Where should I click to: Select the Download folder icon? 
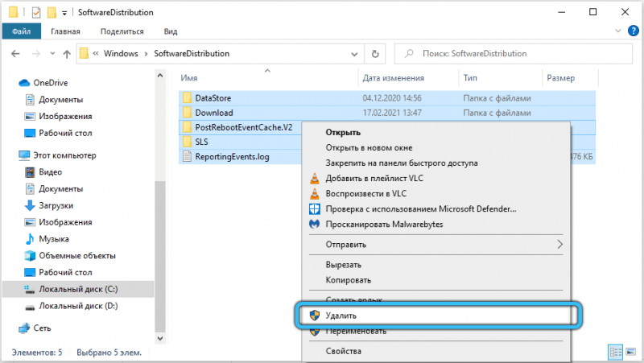[187, 113]
